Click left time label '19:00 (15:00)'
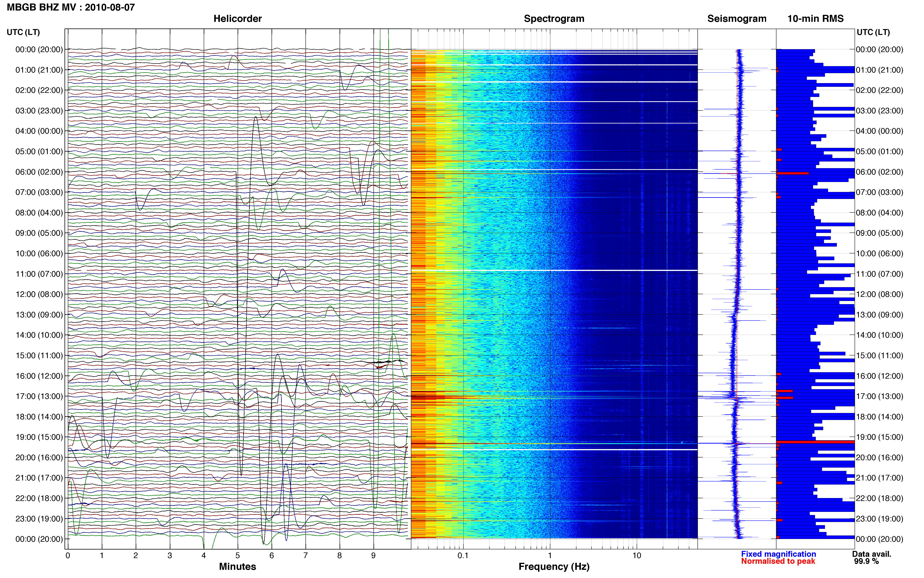 click(x=39, y=437)
